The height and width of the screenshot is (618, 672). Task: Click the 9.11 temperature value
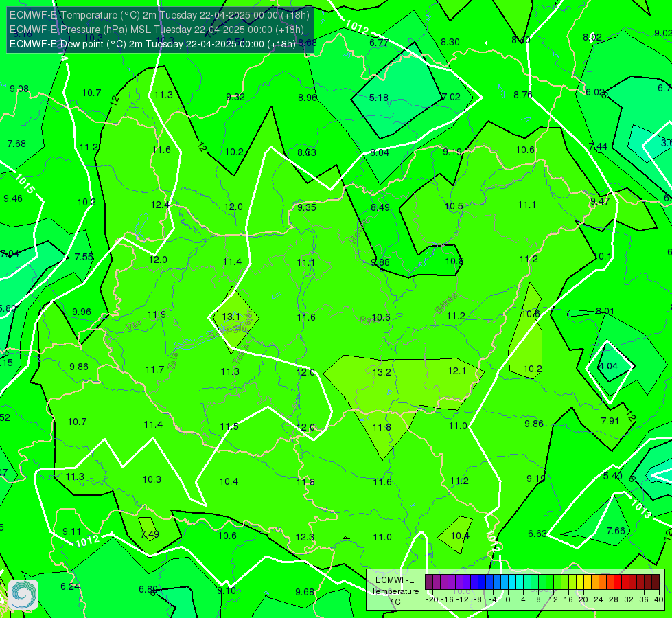tap(71, 531)
